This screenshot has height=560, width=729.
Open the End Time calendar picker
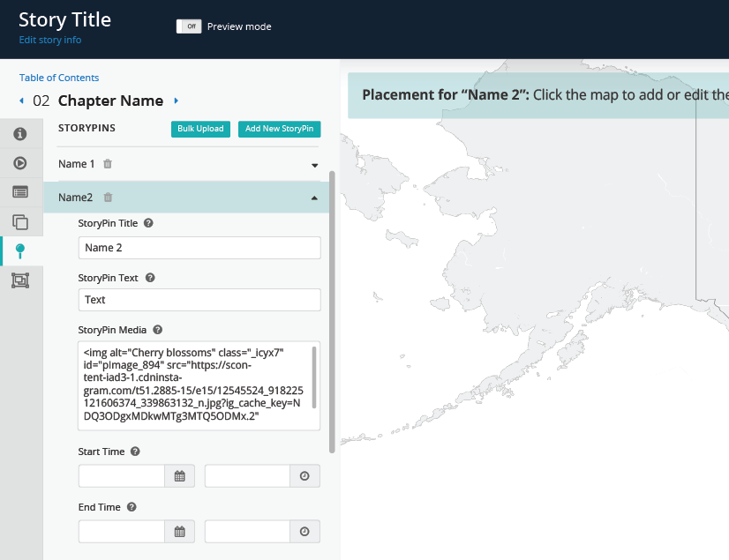tap(179, 532)
